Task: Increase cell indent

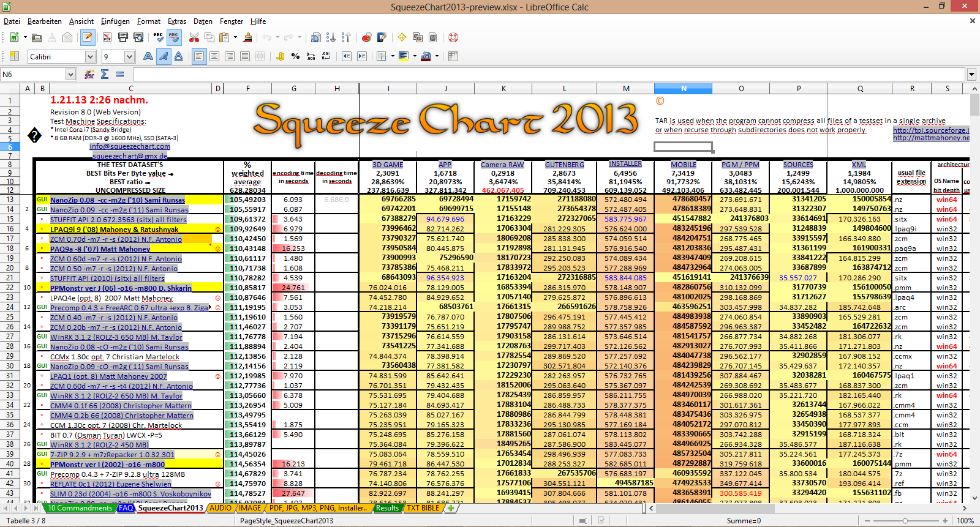Action: pos(362,56)
